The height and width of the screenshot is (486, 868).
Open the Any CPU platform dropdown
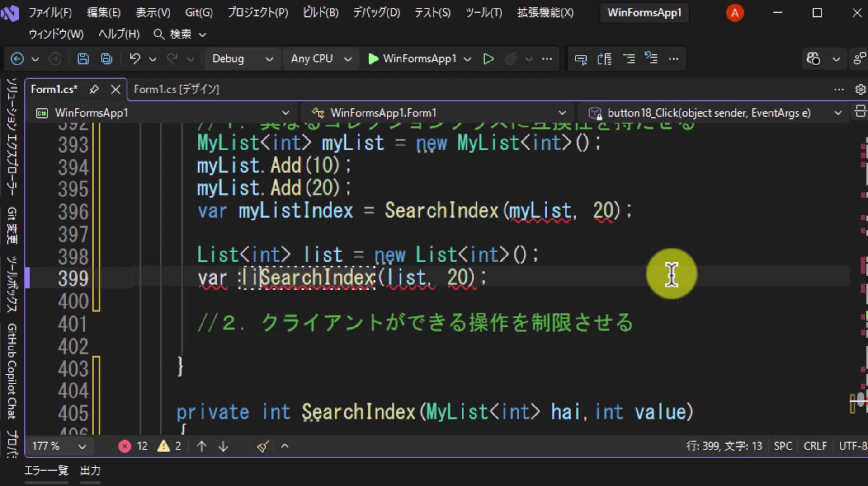point(321,59)
